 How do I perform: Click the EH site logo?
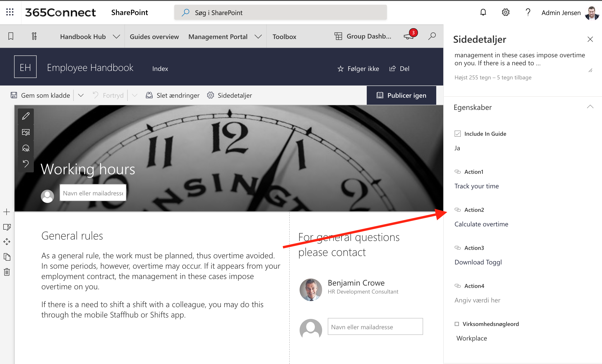point(25,67)
